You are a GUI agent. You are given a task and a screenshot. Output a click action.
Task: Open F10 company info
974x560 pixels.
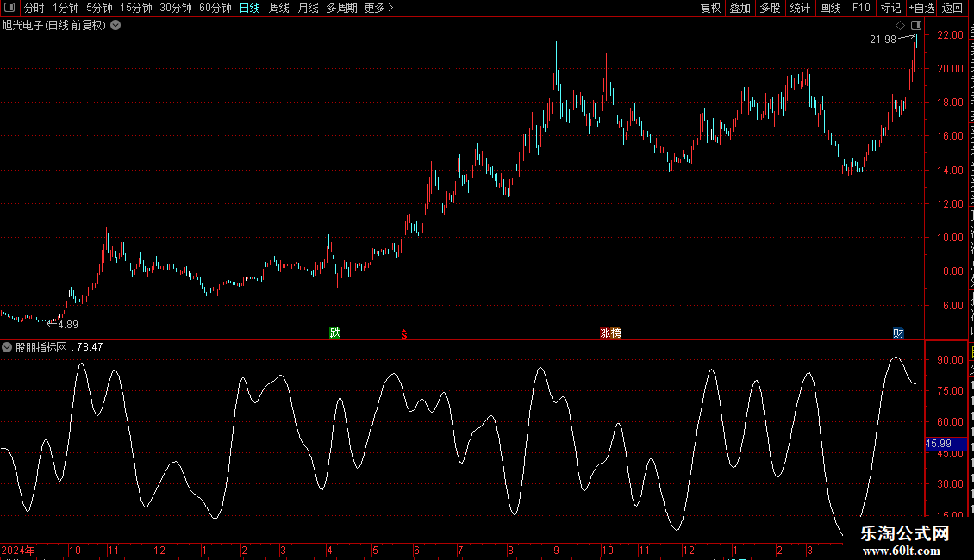pyautogui.click(x=861, y=8)
